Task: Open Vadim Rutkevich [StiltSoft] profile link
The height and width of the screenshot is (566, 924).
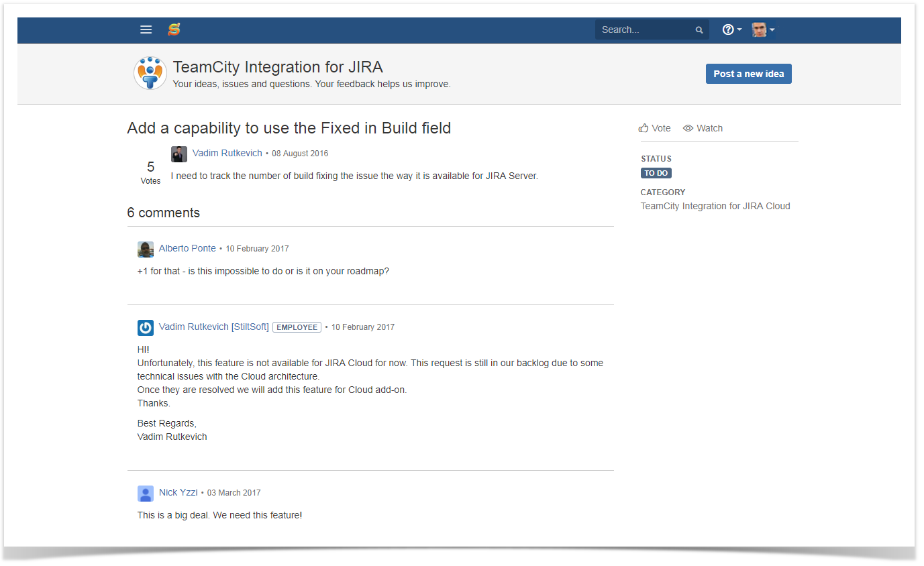Action: 214,327
